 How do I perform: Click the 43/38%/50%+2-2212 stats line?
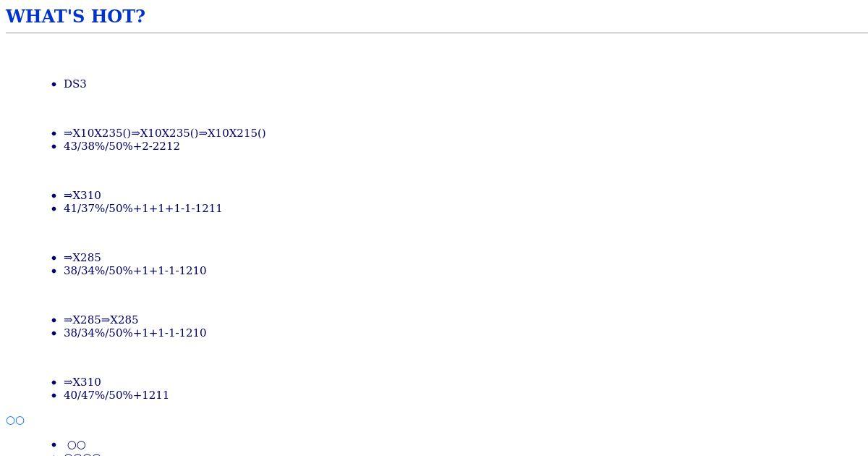click(122, 146)
